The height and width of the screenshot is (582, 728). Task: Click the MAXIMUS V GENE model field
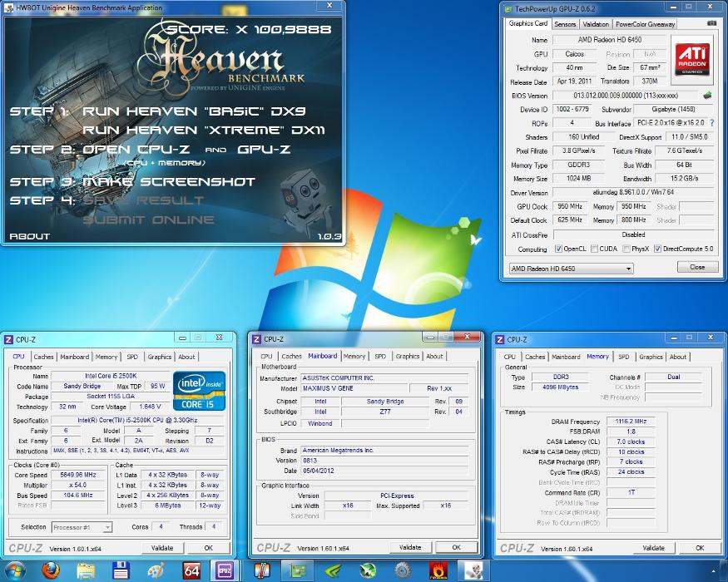tap(354, 388)
